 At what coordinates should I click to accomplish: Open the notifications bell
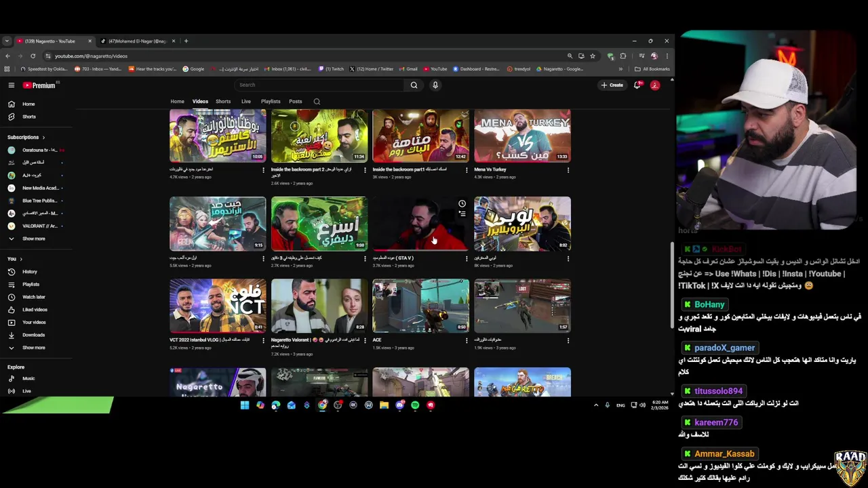tap(637, 85)
